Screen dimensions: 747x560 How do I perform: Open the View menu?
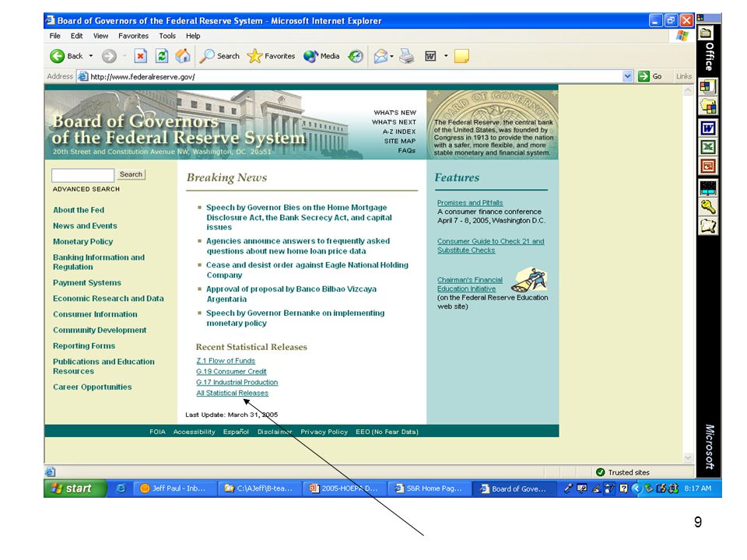100,36
